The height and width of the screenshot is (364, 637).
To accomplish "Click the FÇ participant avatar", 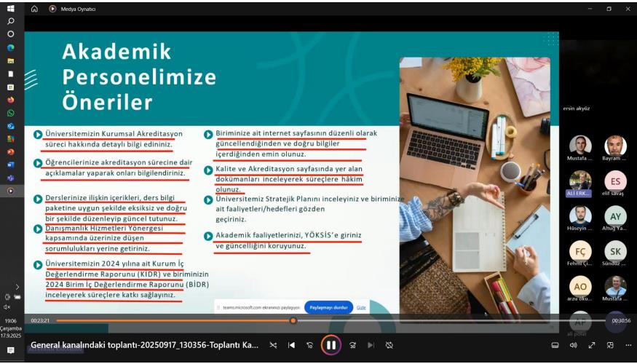I will coord(580,252).
